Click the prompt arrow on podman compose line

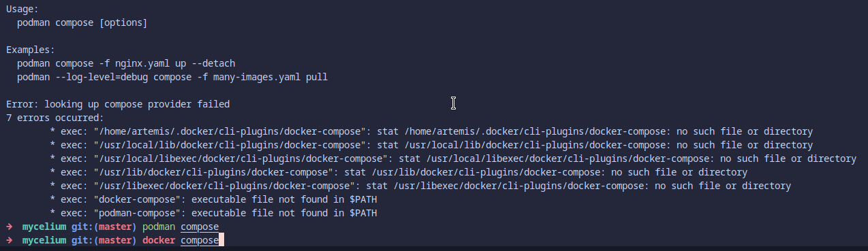point(9,227)
